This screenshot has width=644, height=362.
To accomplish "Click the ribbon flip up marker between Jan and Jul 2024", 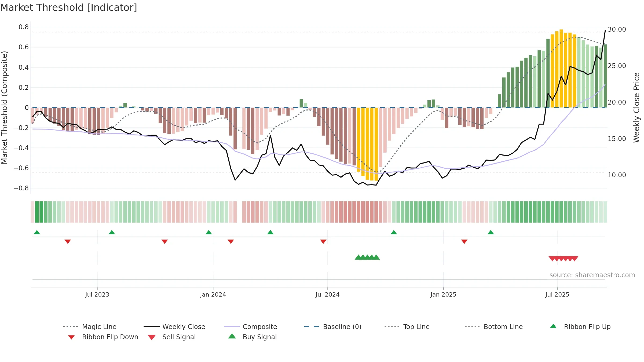I will 270,232.
